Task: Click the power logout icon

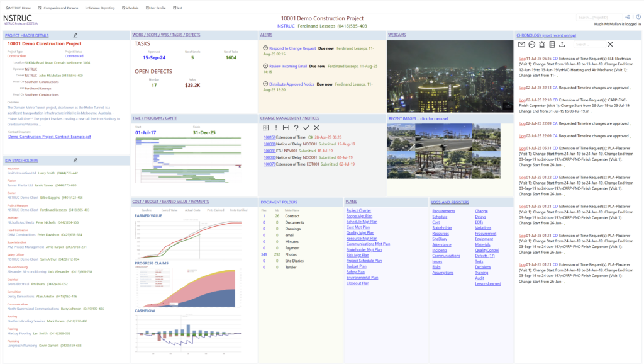Action: tap(639, 17)
